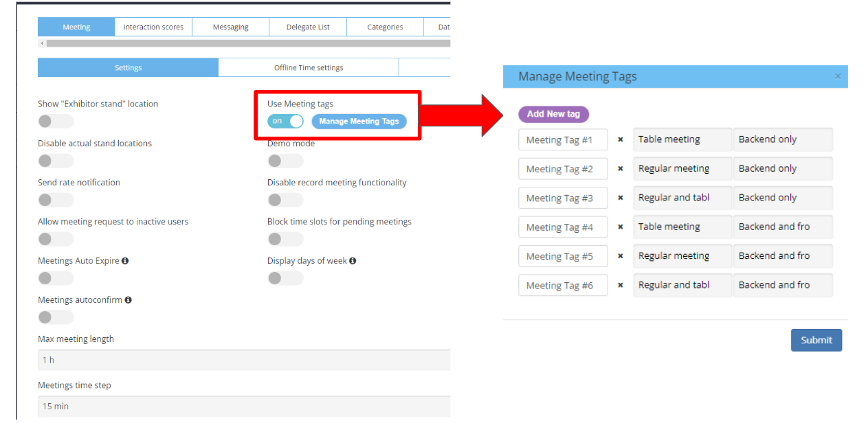
Task: Turn off the Use Meeting tags switch
Action: tap(285, 122)
